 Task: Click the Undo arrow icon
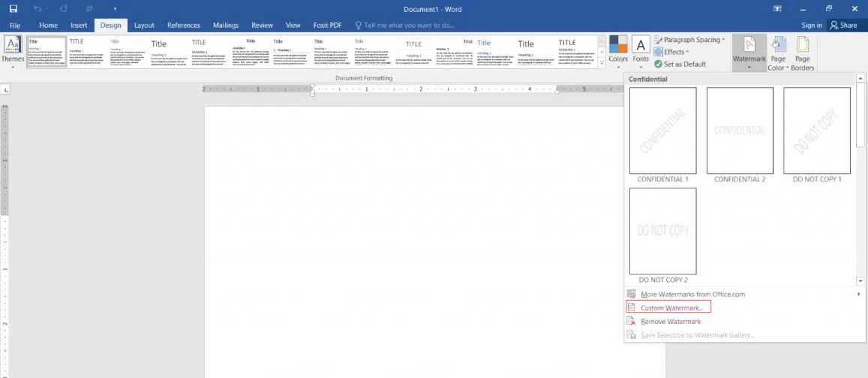click(38, 9)
